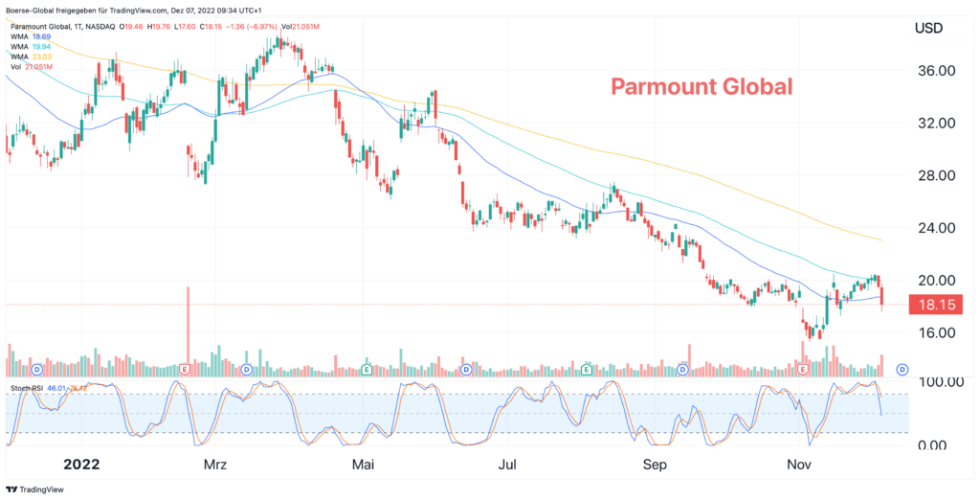Click the dividend D marker in September
This screenshot has width=980, height=500.
pos(683,370)
